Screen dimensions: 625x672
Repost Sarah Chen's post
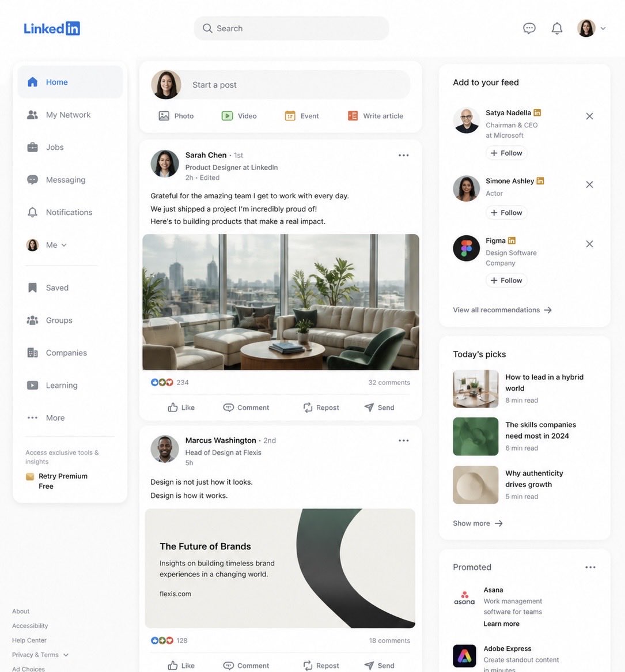pos(321,407)
